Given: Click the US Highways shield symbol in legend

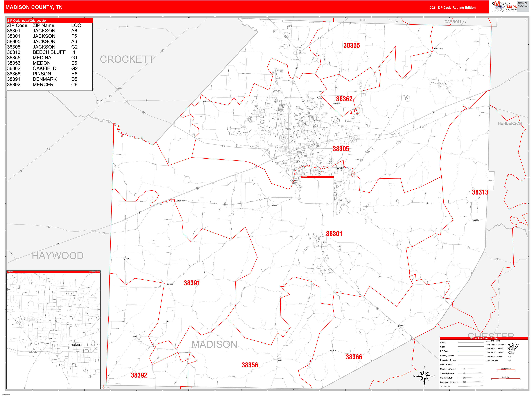Looking at the screenshot, I should [x=464, y=378].
